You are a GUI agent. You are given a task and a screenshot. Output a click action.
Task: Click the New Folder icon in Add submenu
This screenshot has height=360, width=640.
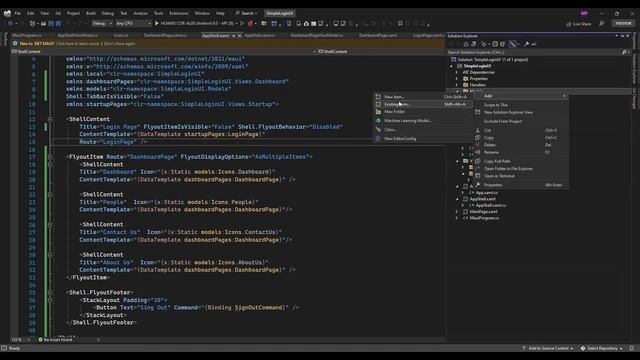pos(378,111)
